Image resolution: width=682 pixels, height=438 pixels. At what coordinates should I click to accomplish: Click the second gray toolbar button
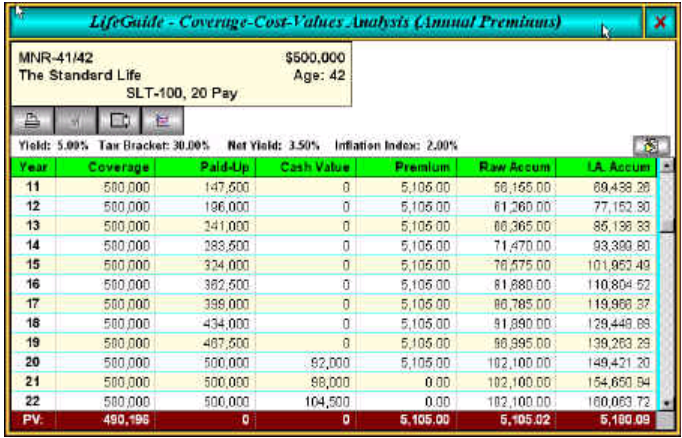click(x=76, y=120)
